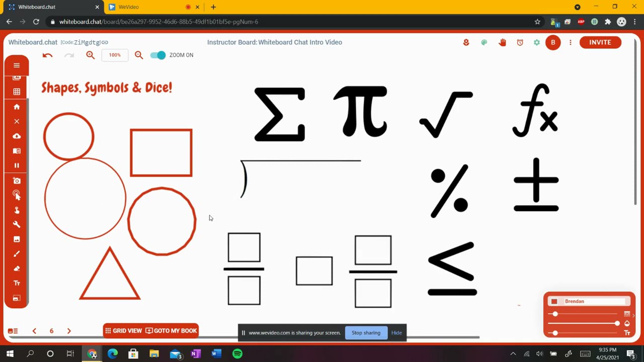
Task: Open the color palette theme icon
Action: tap(484, 42)
